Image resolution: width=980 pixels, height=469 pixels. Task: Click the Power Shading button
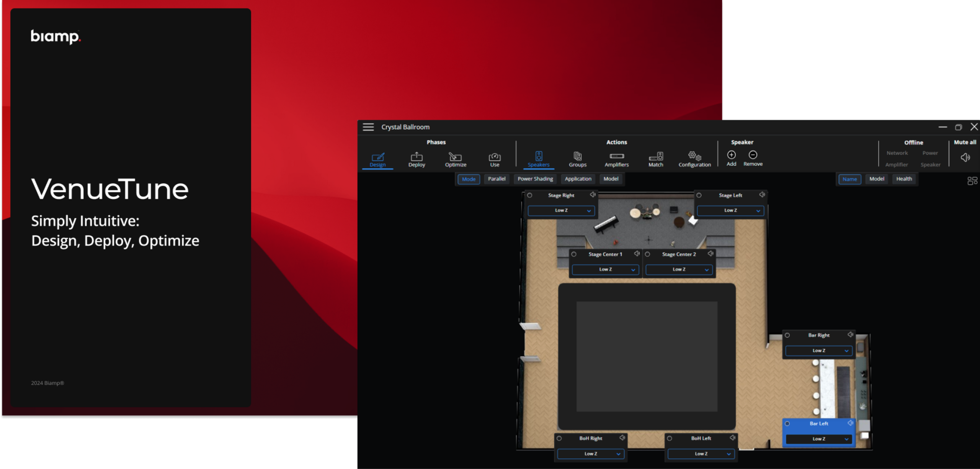(535, 179)
